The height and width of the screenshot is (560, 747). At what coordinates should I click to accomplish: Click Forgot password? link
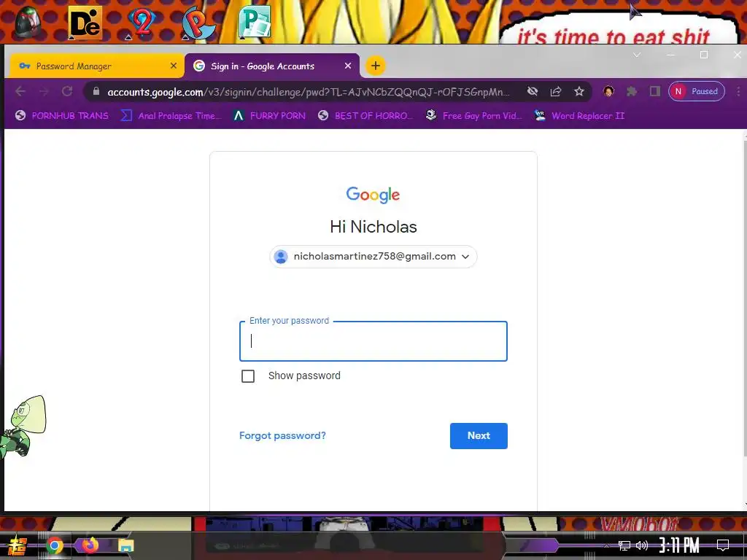point(282,435)
